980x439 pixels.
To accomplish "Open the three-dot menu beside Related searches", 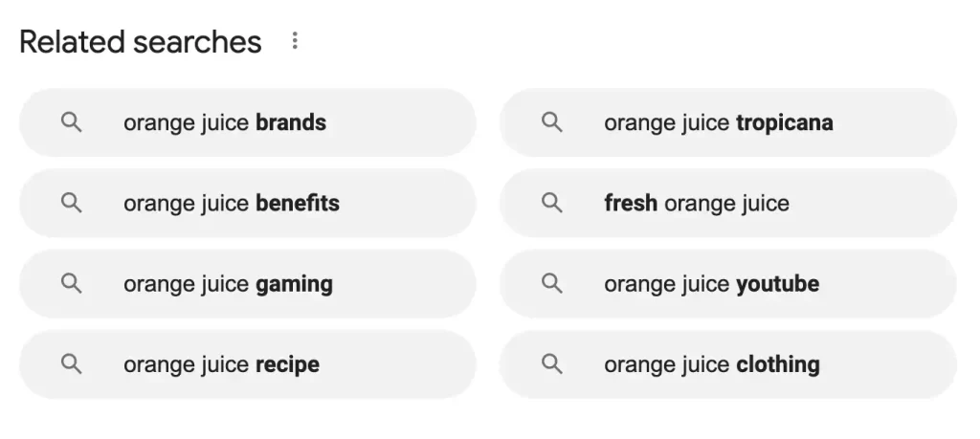I will pyautogui.click(x=295, y=41).
